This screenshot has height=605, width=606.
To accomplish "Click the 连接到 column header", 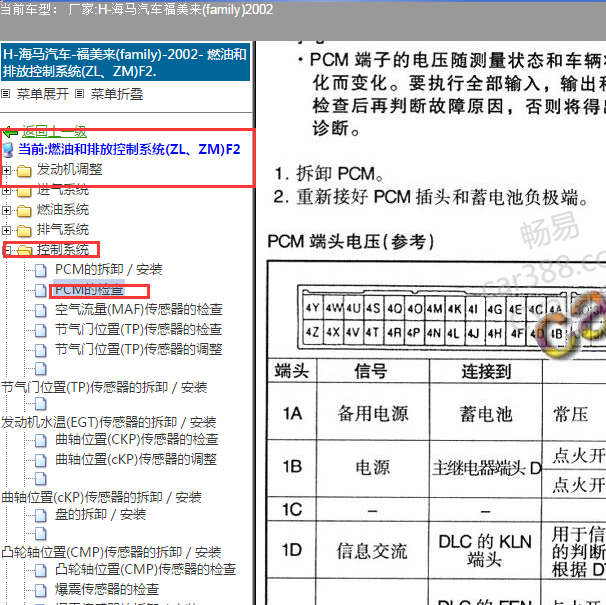I will point(486,372).
